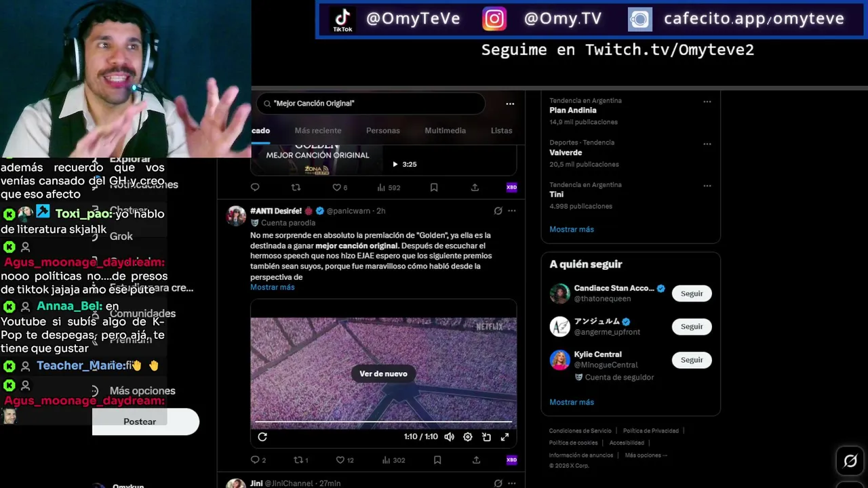Show more trends via Mostrar más

572,229
